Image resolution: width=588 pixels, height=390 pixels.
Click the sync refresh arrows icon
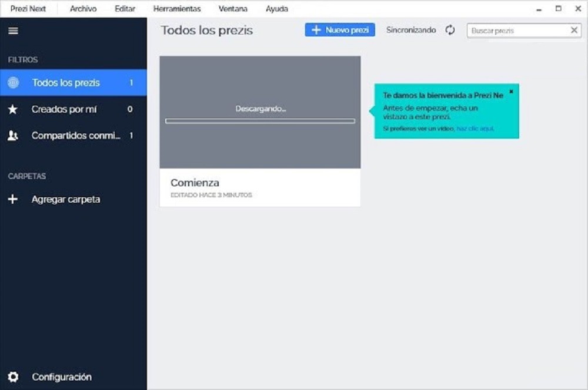[450, 30]
